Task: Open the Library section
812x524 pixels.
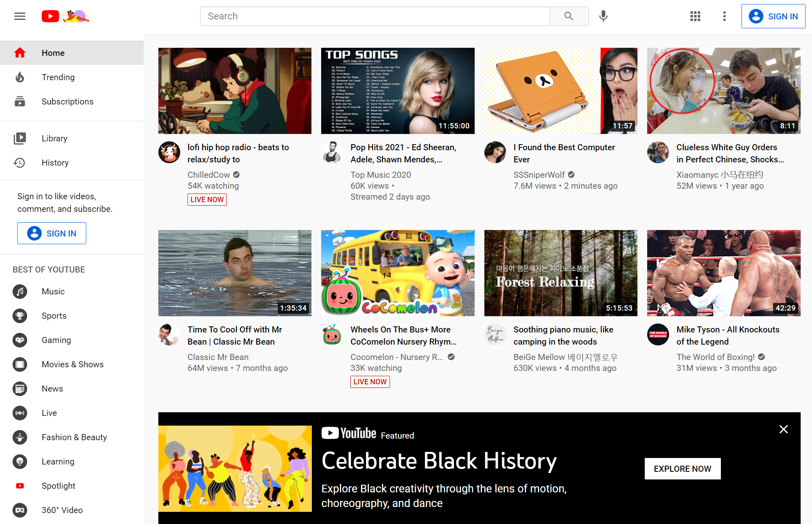Action: (x=54, y=138)
